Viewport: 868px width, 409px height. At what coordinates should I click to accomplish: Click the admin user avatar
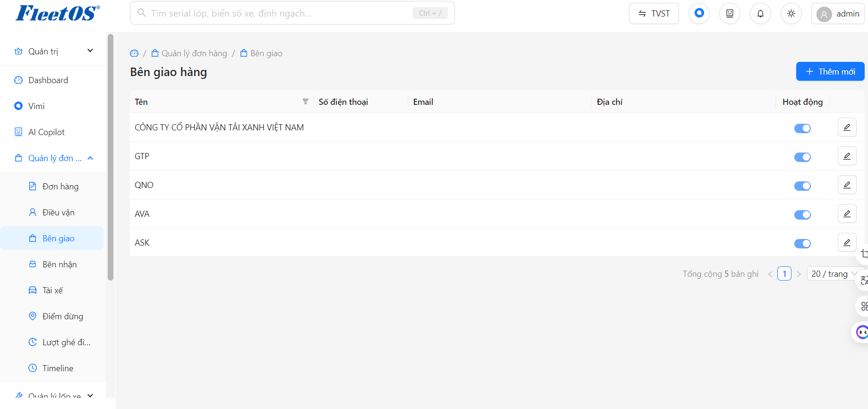[824, 14]
